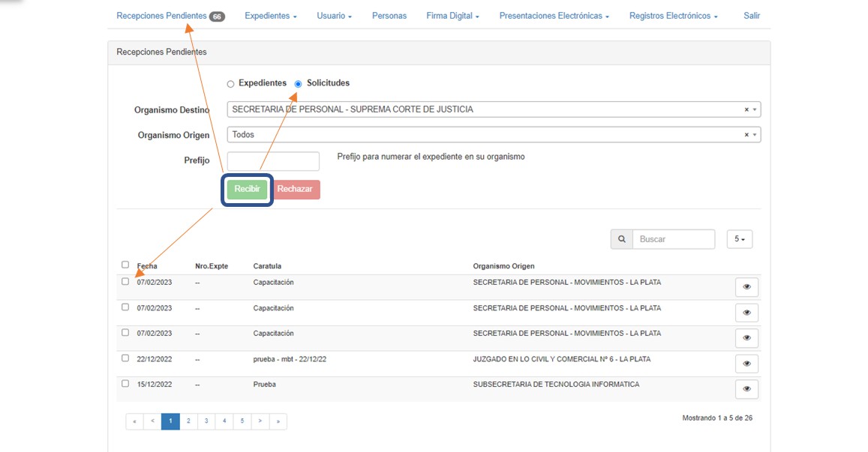This screenshot has width=868, height=452.
Task: Check the select-all checkbox in table header
Action: click(125, 265)
